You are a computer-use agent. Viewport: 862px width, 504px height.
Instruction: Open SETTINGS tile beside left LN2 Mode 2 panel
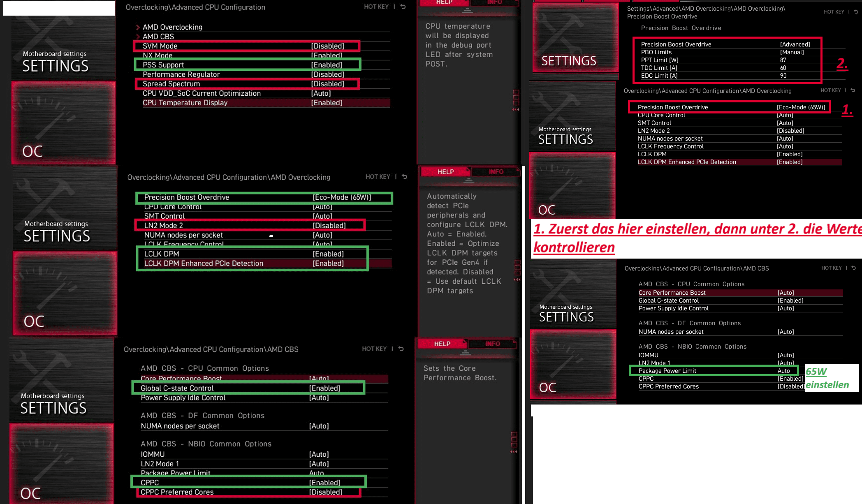tap(65, 209)
